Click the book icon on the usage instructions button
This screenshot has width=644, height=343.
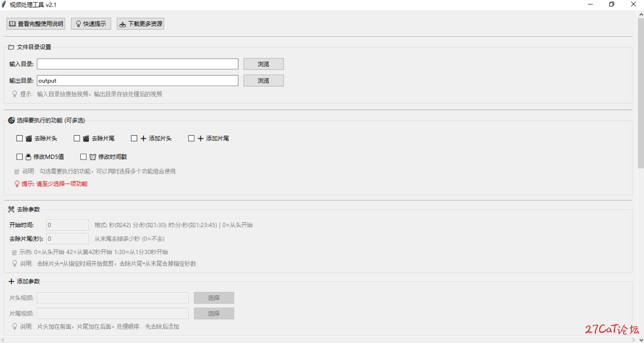tap(12, 24)
